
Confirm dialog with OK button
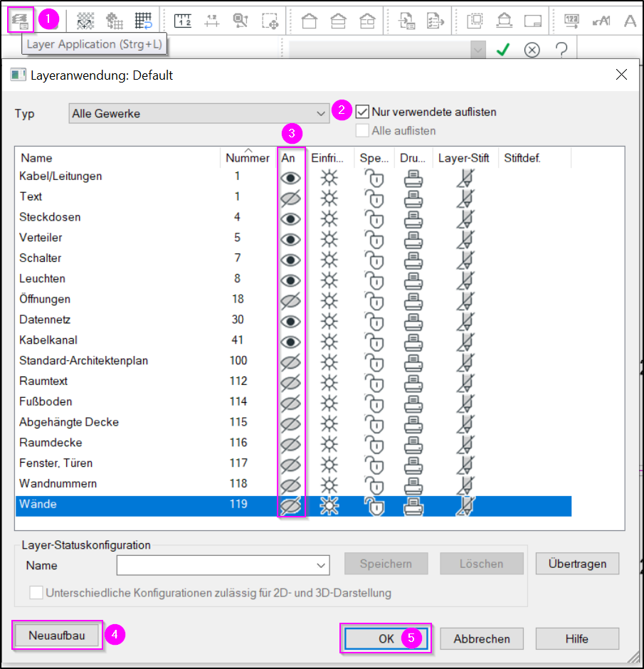(386, 638)
